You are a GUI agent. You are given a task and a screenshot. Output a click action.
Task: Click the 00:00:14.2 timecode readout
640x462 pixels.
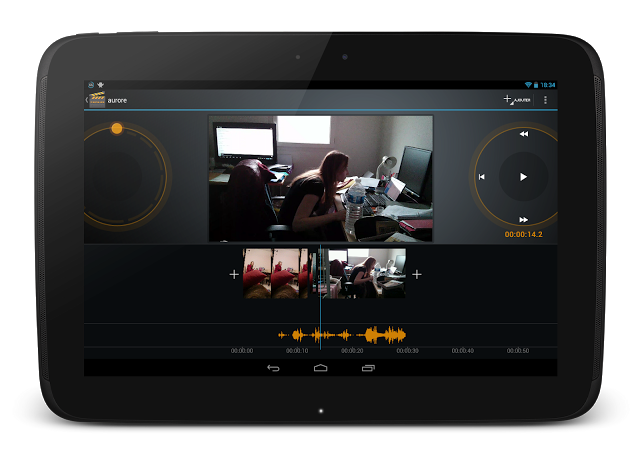point(523,234)
